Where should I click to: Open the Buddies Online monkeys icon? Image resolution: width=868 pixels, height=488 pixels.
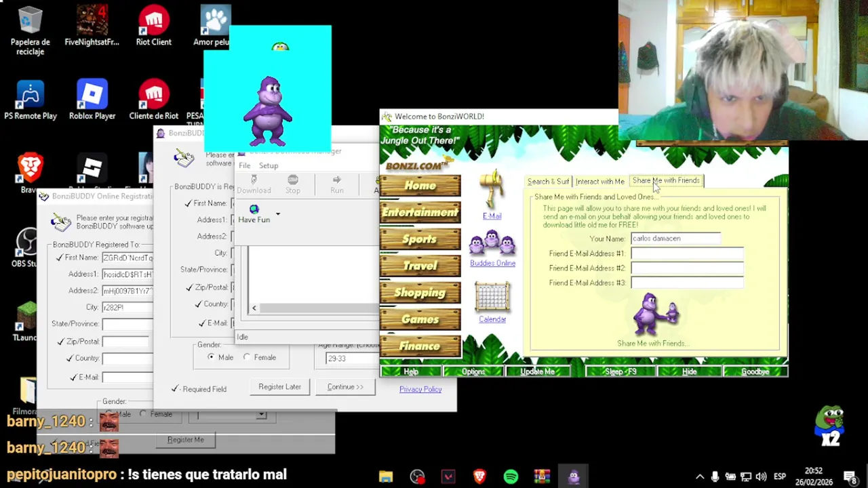point(492,244)
